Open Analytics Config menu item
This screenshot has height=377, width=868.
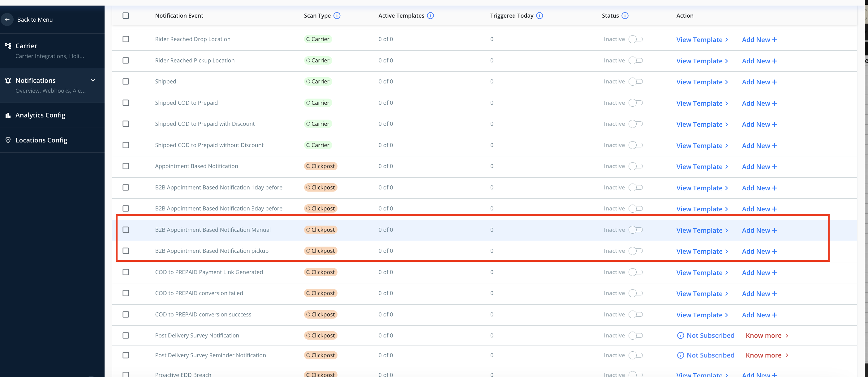point(41,115)
